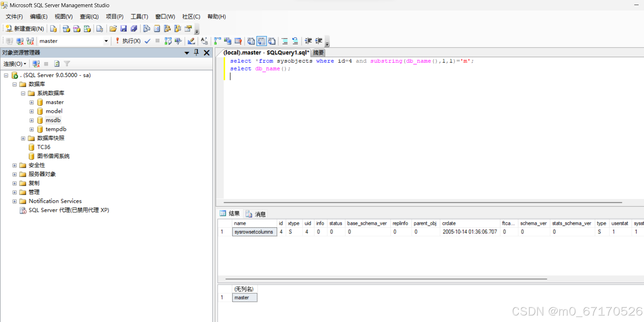This screenshot has height=322, width=644.
Task: Click the Summary page toolbar icon
Action: [157, 29]
